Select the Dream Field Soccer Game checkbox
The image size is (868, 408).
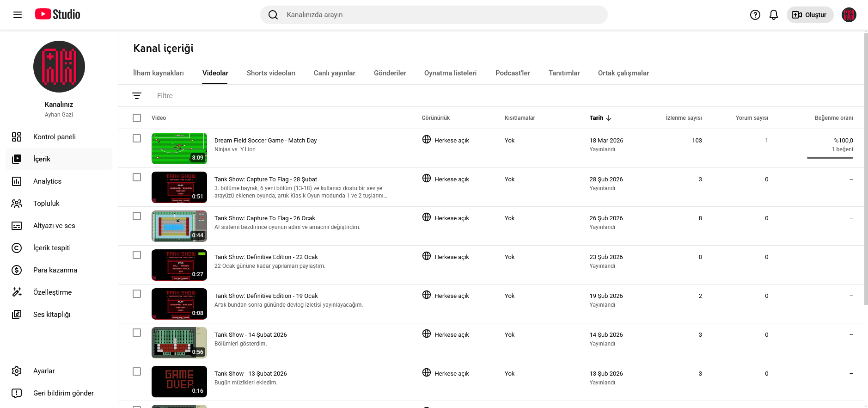(x=137, y=138)
